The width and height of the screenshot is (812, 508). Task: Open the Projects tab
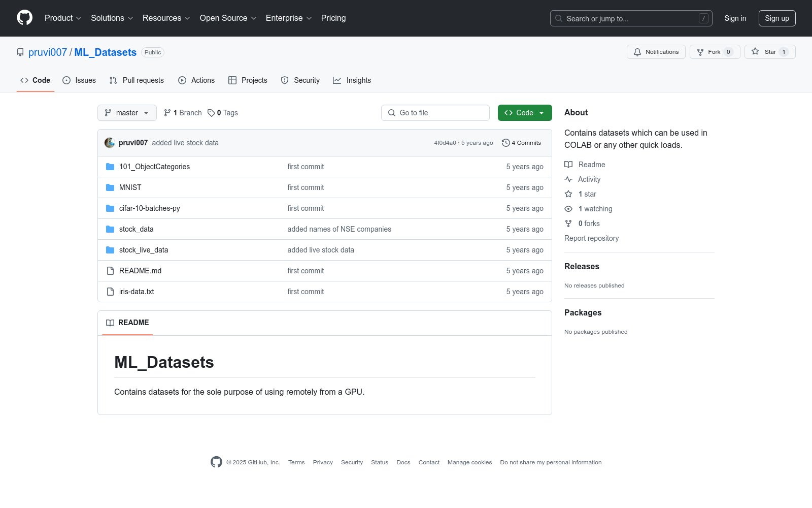point(248,80)
